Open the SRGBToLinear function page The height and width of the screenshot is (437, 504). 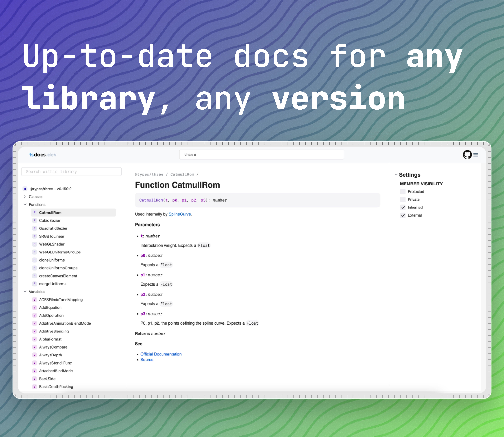tap(52, 236)
